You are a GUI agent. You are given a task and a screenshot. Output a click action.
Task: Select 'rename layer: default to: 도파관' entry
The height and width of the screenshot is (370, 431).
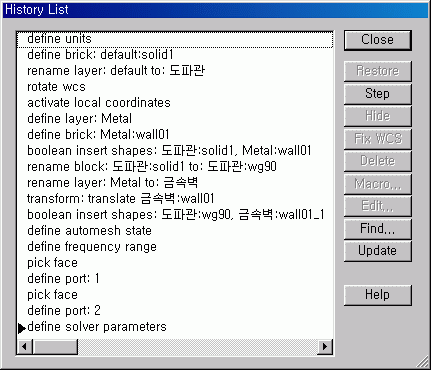click(175, 71)
